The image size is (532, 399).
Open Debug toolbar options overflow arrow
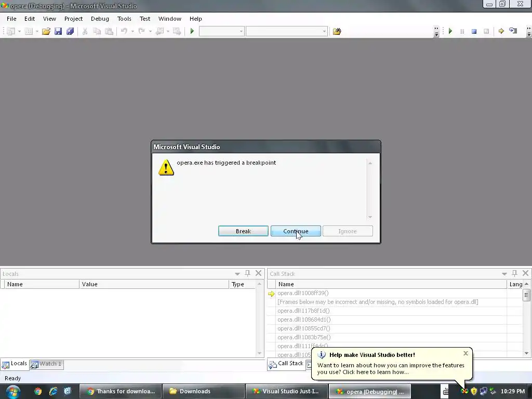click(x=528, y=32)
